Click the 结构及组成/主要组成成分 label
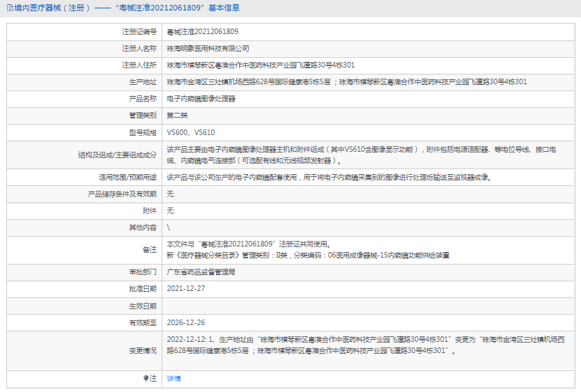 click(x=118, y=155)
